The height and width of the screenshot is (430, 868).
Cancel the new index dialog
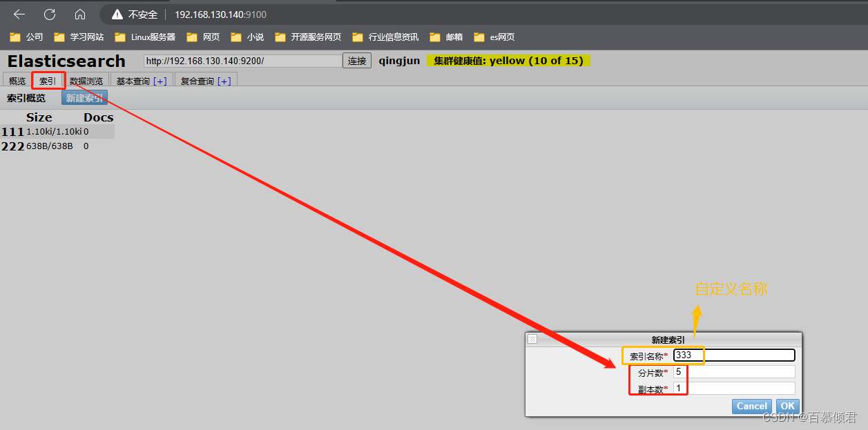[x=752, y=407]
